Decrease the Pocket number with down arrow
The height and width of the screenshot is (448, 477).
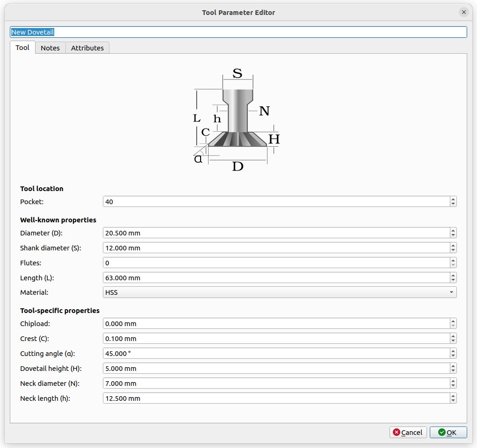(453, 204)
